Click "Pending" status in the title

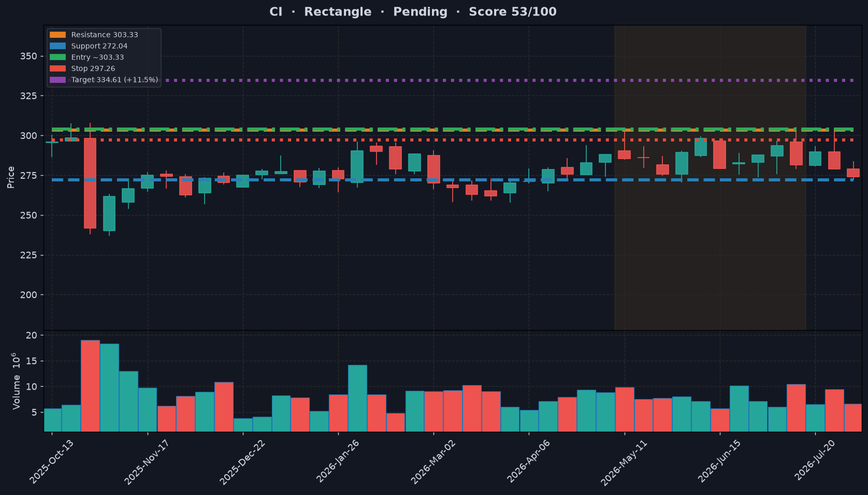tap(420, 12)
